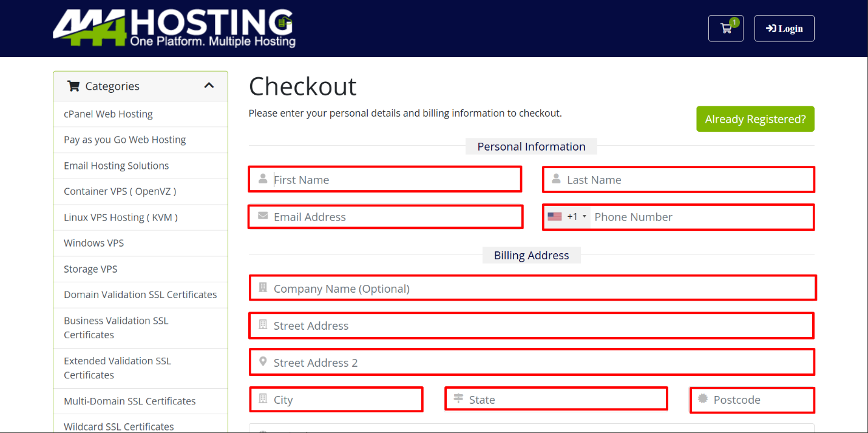Click the map pin icon beside Street Address 2
868x433 pixels.
click(263, 362)
